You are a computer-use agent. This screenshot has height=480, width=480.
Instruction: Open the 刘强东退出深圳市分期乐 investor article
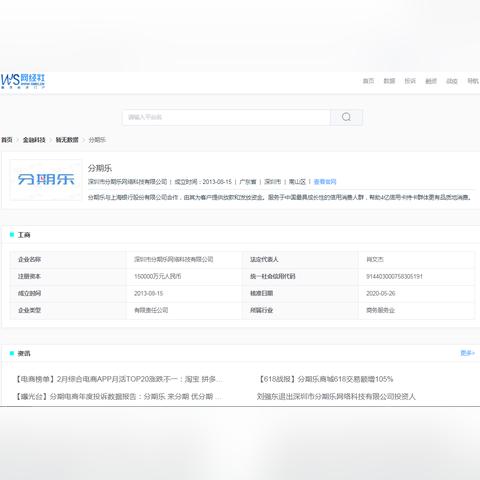click(336, 397)
